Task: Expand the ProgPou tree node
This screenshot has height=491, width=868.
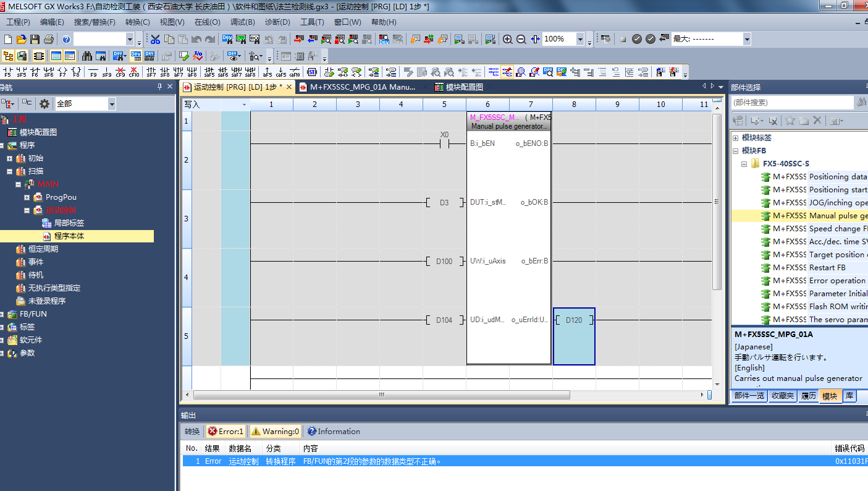Action: (27, 197)
